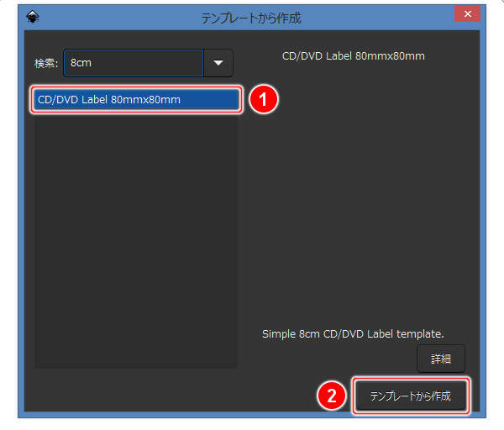This screenshot has height=430, width=504.
Task: Click the 詳細 details button
Action: [441, 359]
